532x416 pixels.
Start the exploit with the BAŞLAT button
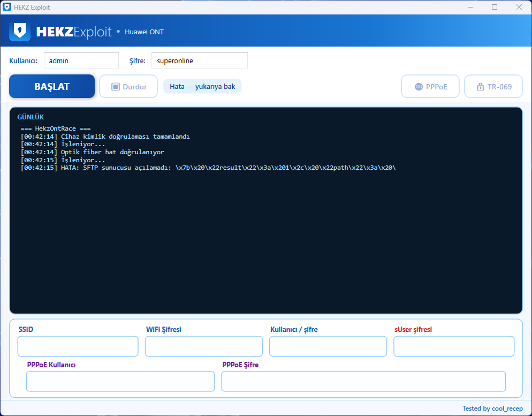pos(52,86)
